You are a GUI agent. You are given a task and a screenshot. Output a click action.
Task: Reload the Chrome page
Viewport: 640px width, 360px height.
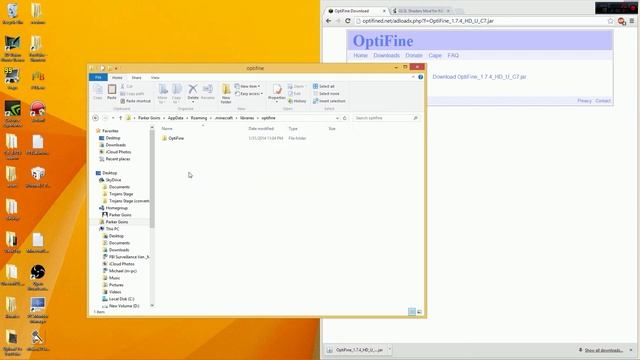point(348,21)
